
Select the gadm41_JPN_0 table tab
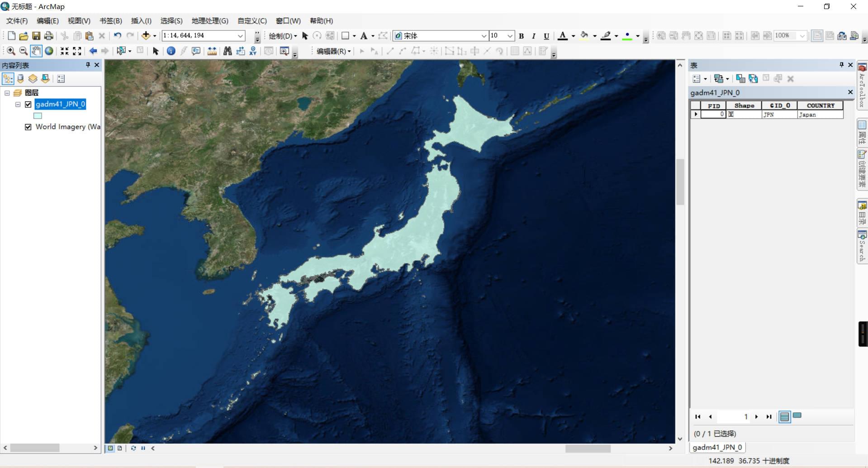point(717,447)
